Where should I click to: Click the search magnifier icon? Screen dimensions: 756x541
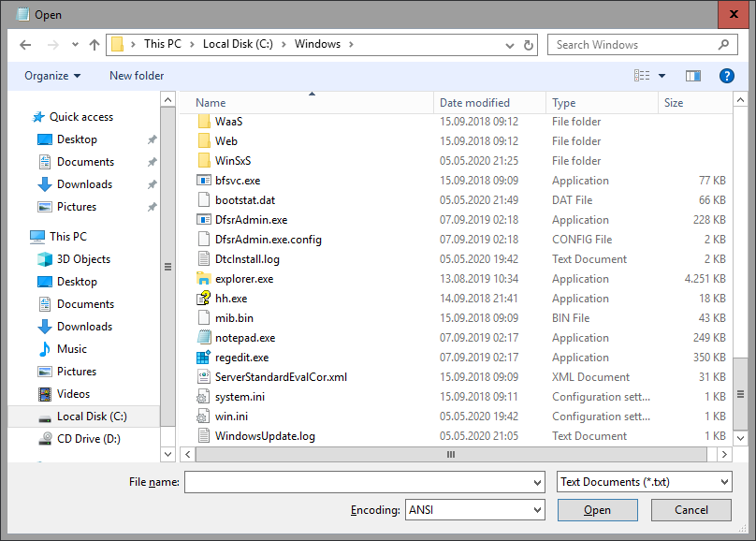(723, 44)
